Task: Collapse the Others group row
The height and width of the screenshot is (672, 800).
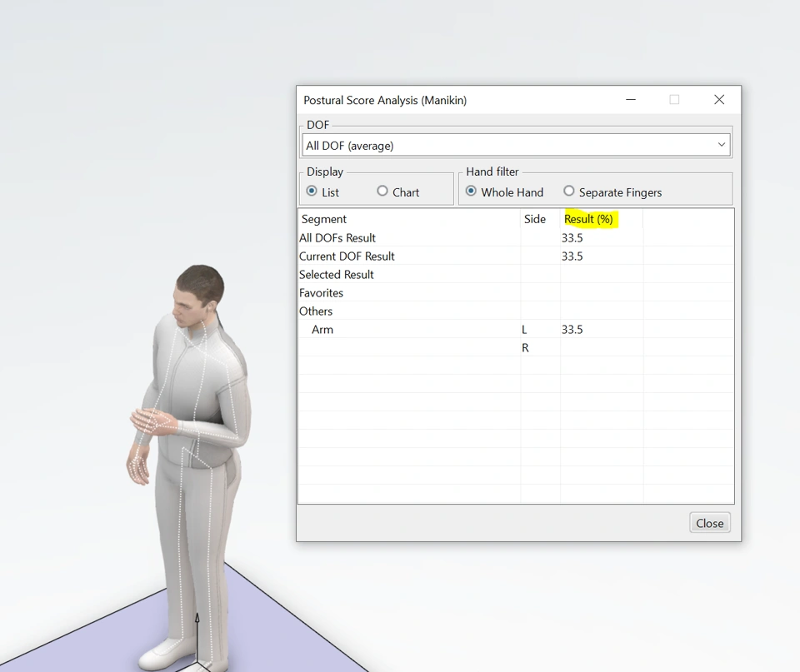Action: (316, 311)
